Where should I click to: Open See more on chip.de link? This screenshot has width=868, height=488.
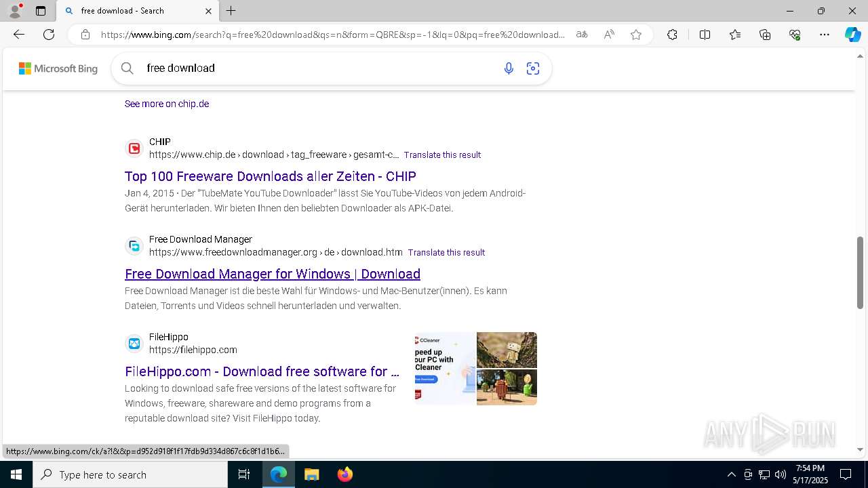coord(167,104)
